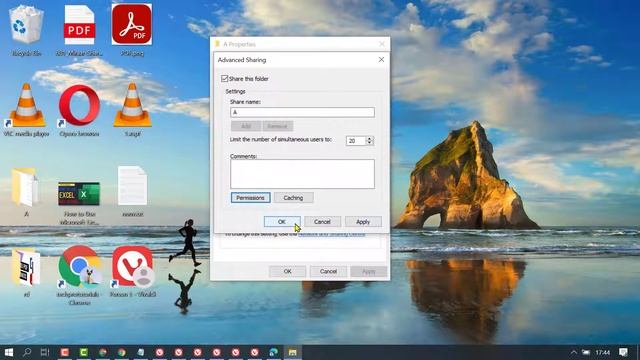Open the Action Center notification icon
This screenshot has height=360, width=640.
pyautogui.click(x=624, y=352)
